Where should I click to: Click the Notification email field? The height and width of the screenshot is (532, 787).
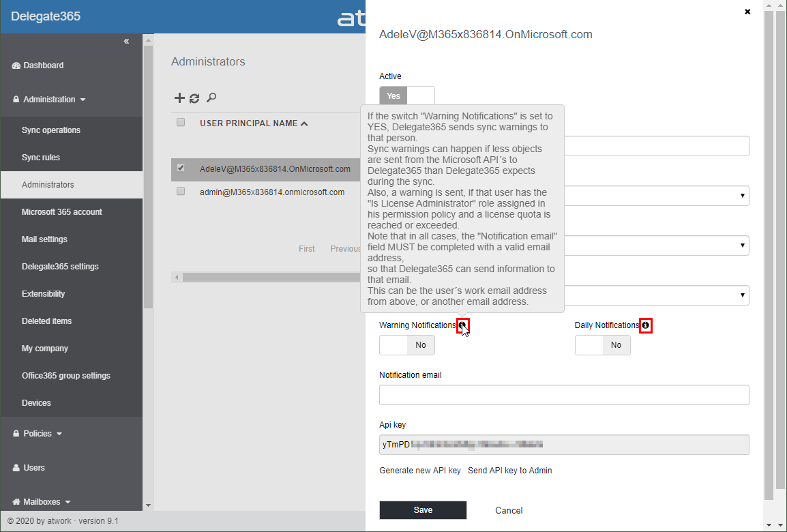pyautogui.click(x=564, y=395)
